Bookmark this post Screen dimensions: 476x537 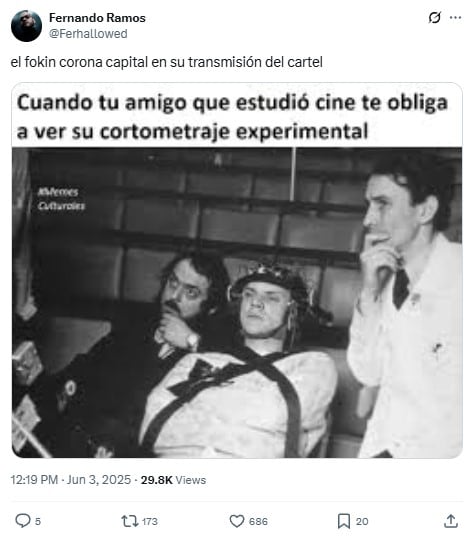344,521
